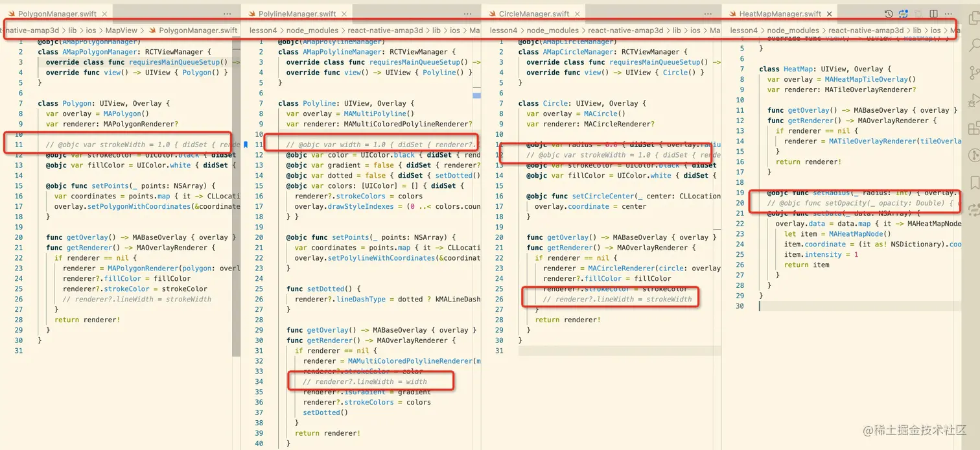Open ios breadcrumb in the CircleManager pane
This screenshot has height=450, width=980.
(695, 30)
